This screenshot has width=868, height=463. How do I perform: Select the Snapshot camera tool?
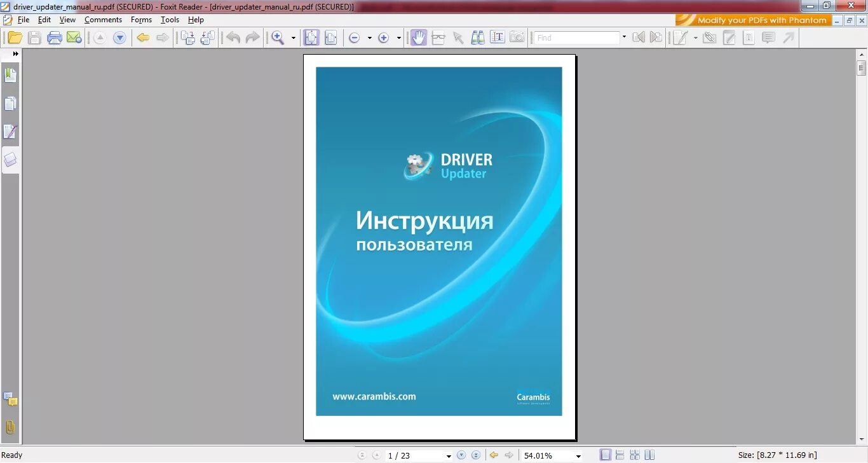(x=517, y=38)
